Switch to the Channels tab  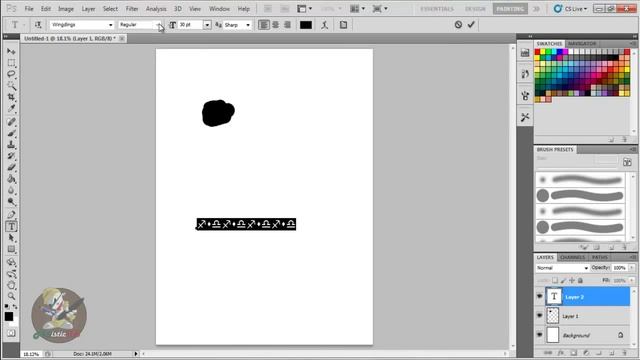click(x=573, y=257)
